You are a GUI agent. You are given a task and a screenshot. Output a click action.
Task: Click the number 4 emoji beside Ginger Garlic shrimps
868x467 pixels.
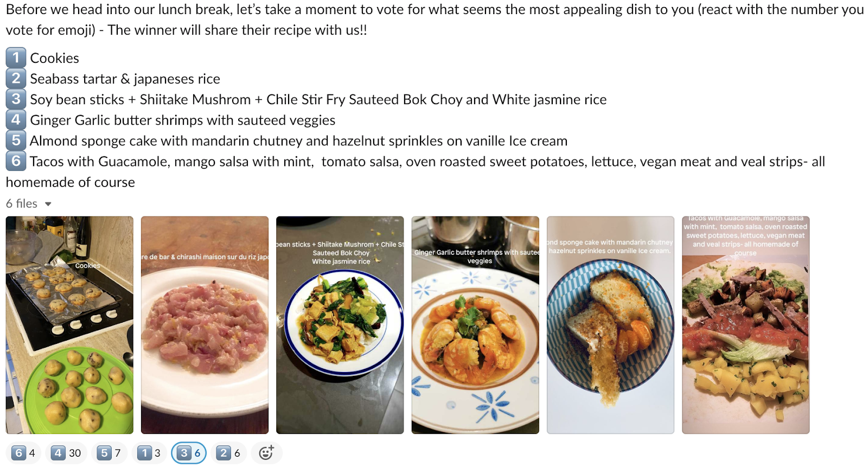(x=16, y=119)
